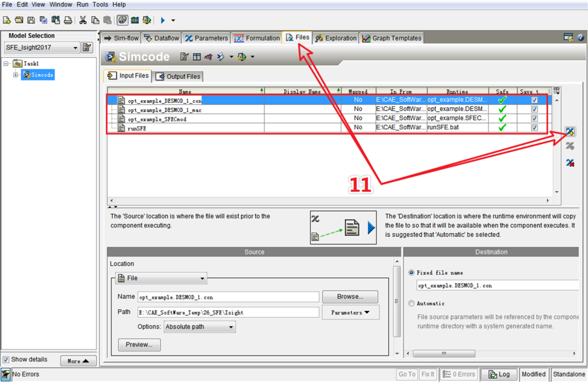Click the edit model properties icon beside SFE_Isight2017
The image size is (588, 382).
pyautogui.click(x=87, y=47)
